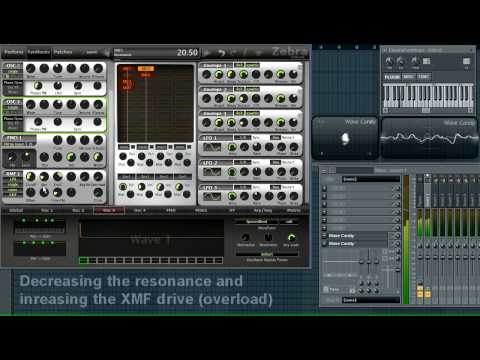The width and height of the screenshot is (480, 360).
Task: Switch to the Patches tab in Zebra
Action: 63,52
